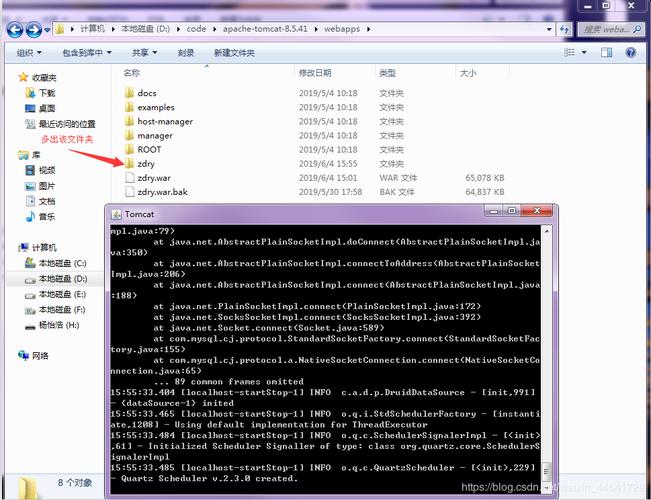Image resolution: width=651 pixels, height=500 pixels.
Task: Click the WAR 文件 type cell
Action: click(x=398, y=178)
